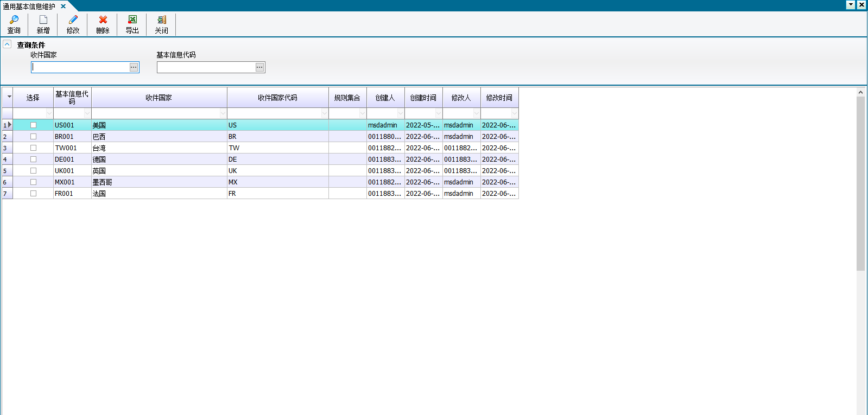
Task: Sort by 规则集合 column header
Action: [x=347, y=98]
